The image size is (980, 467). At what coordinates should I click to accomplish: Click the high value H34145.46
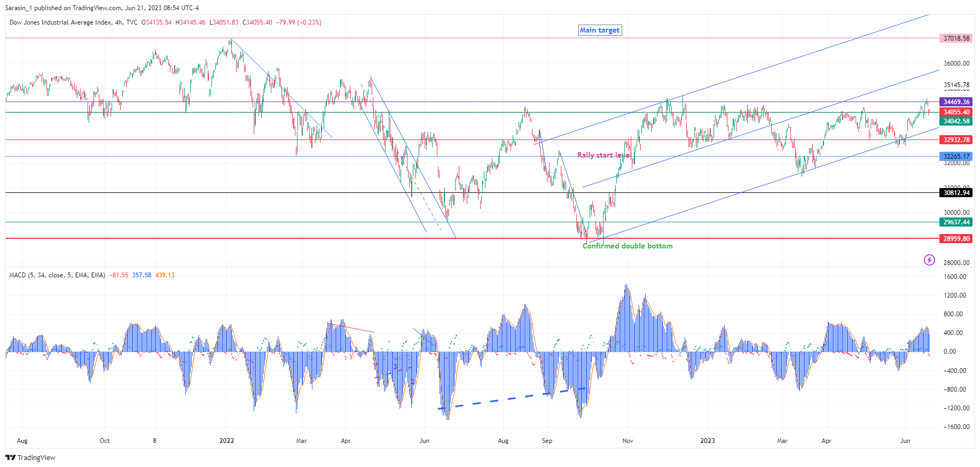pyautogui.click(x=191, y=22)
